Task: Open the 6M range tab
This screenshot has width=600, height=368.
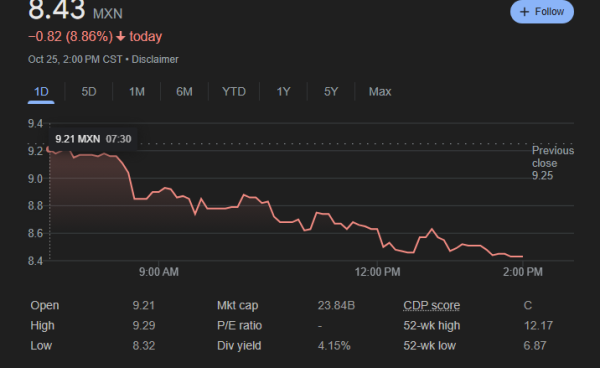Action: 184,92
